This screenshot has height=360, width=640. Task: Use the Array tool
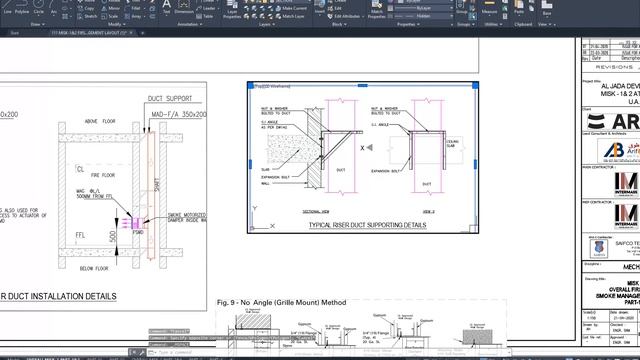tap(133, 16)
